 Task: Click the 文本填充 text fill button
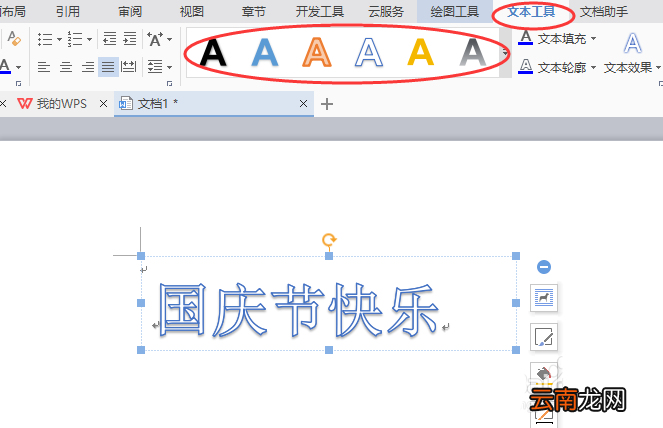(x=552, y=38)
